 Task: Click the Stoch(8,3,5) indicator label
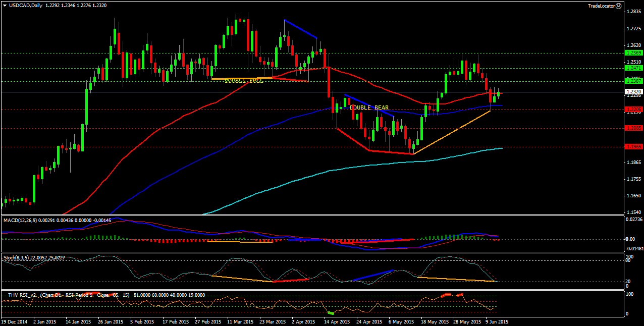coord(16,257)
